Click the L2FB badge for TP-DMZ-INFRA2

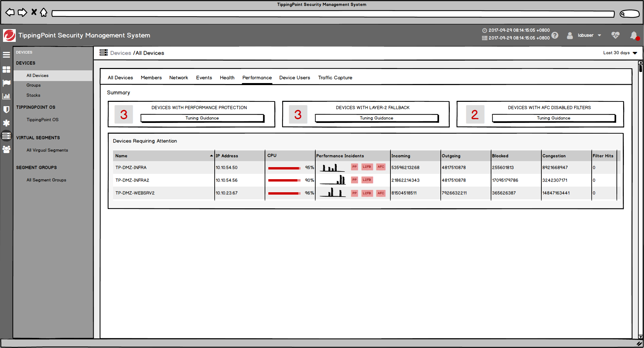(367, 180)
